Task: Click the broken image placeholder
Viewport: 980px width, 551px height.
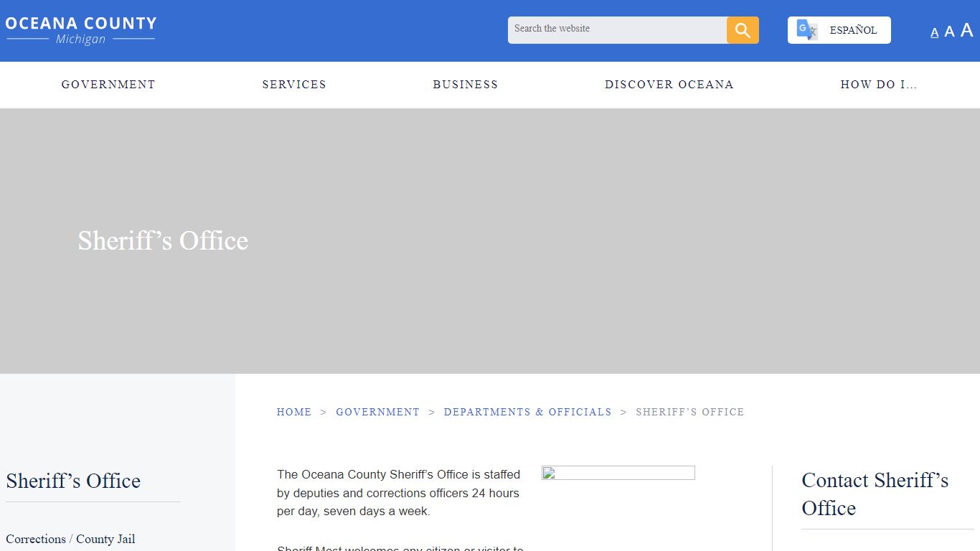Action: point(618,473)
